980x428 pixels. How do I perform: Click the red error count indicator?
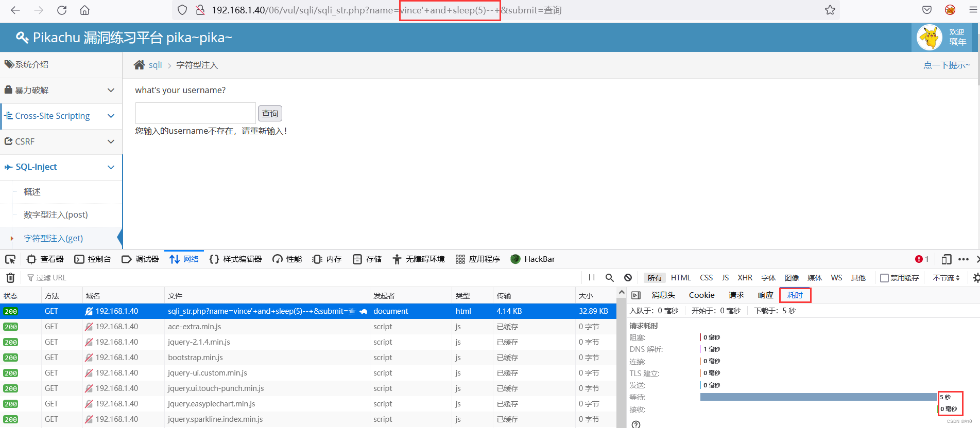(x=922, y=259)
